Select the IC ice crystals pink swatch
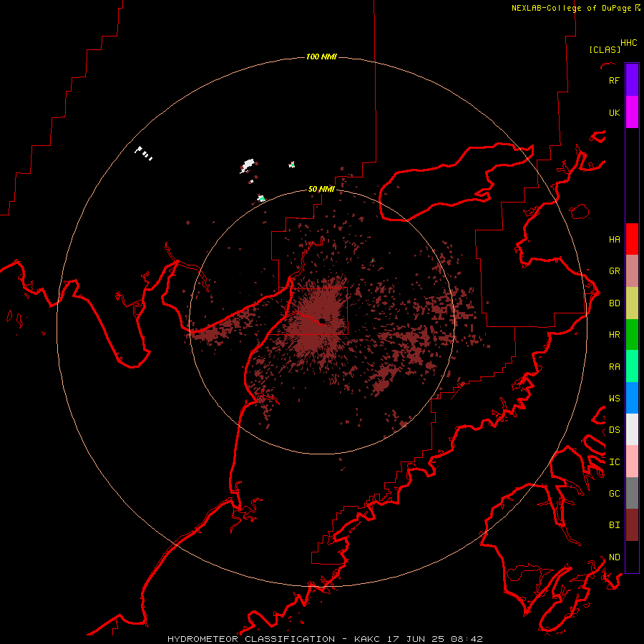 632,462
